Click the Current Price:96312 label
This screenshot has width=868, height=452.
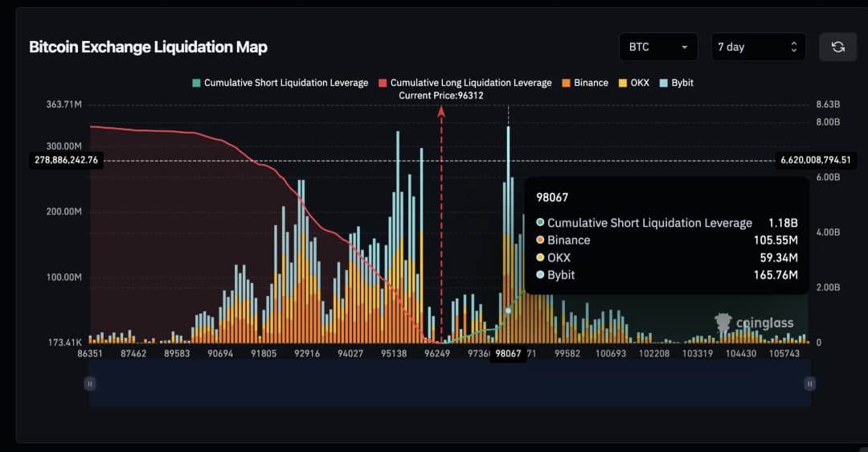(x=441, y=96)
